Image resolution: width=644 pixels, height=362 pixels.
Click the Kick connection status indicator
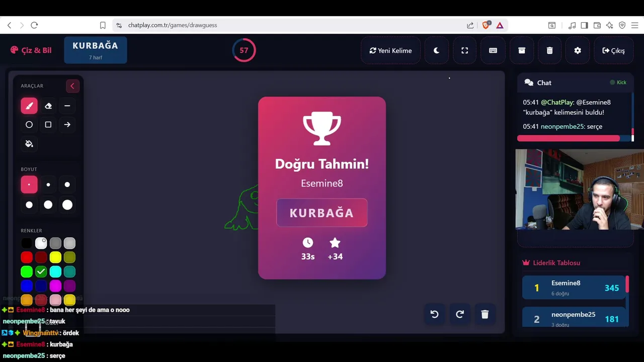tap(618, 82)
